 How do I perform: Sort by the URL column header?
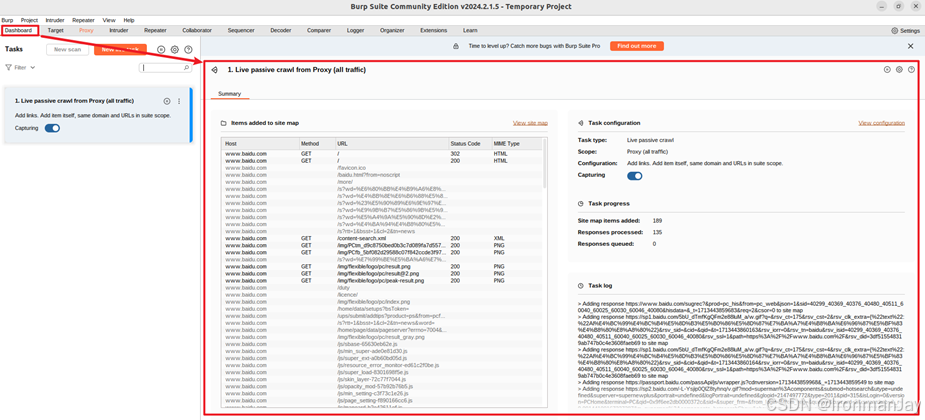tap(392, 144)
